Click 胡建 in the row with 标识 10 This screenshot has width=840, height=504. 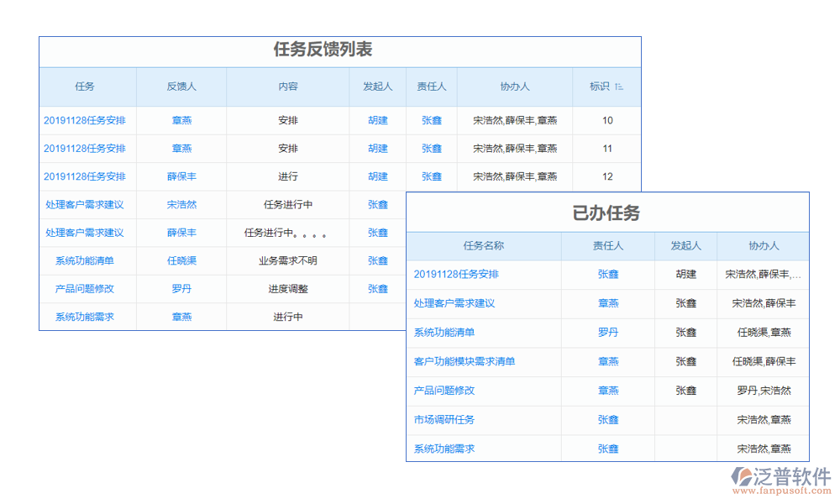pyautogui.click(x=378, y=121)
